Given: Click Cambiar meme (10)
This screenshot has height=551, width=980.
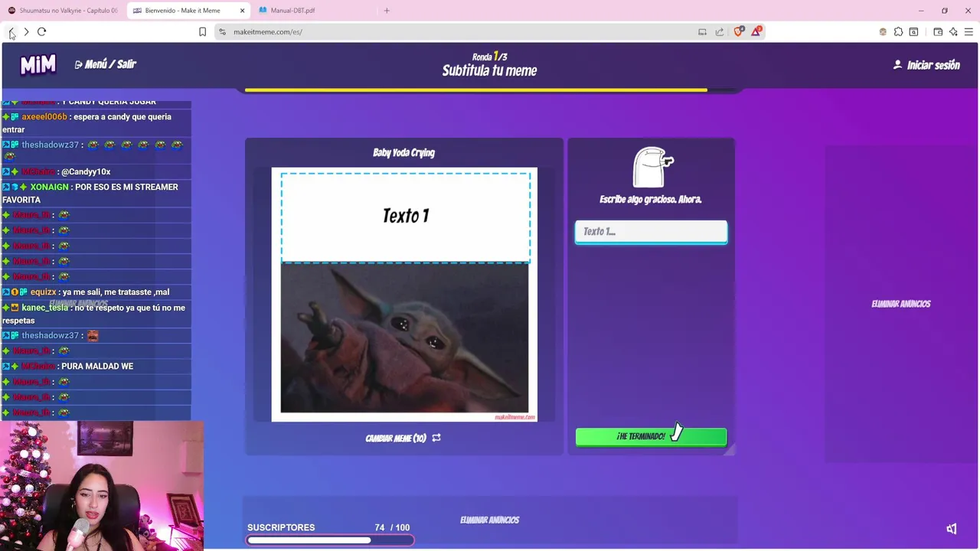Looking at the screenshot, I should (403, 438).
